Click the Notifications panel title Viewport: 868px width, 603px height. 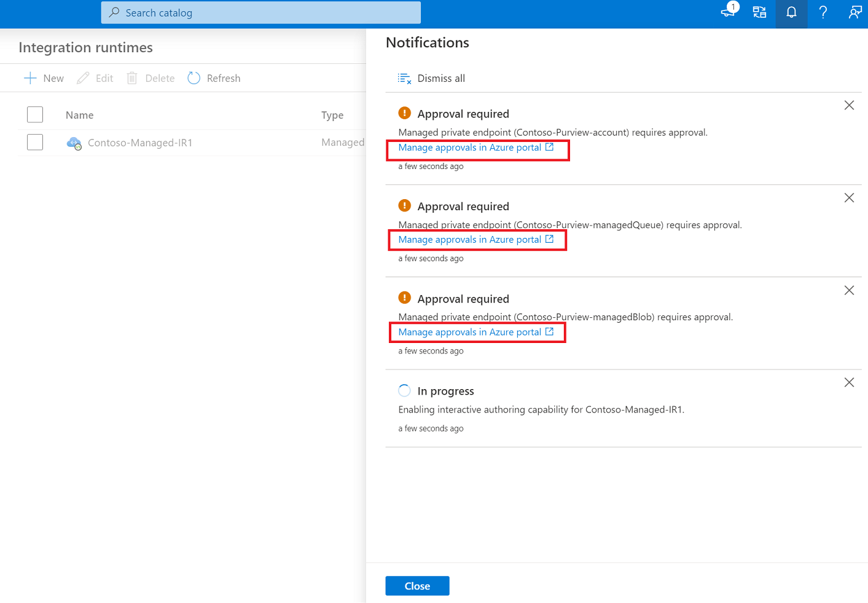(x=428, y=42)
